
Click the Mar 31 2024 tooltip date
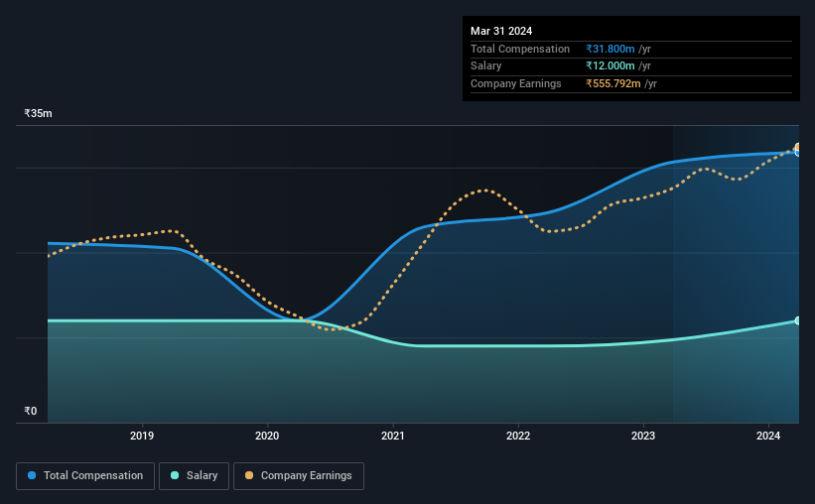(x=501, y=31)
